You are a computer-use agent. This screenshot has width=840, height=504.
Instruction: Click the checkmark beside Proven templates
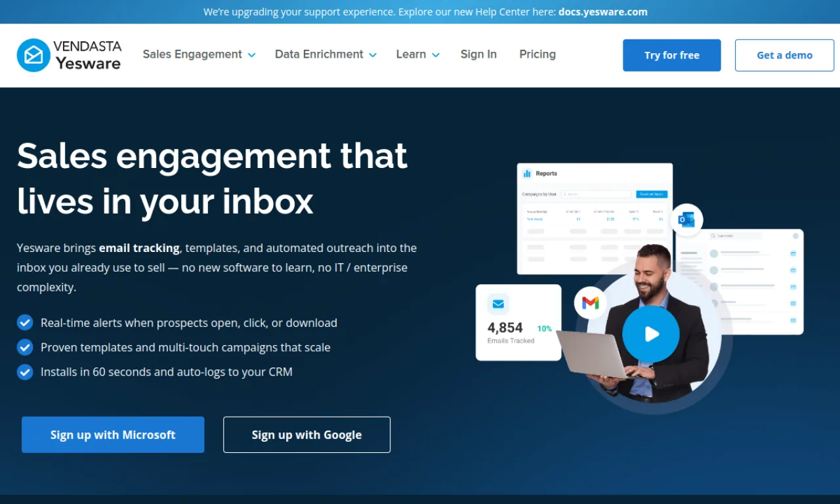pos(25,347)
